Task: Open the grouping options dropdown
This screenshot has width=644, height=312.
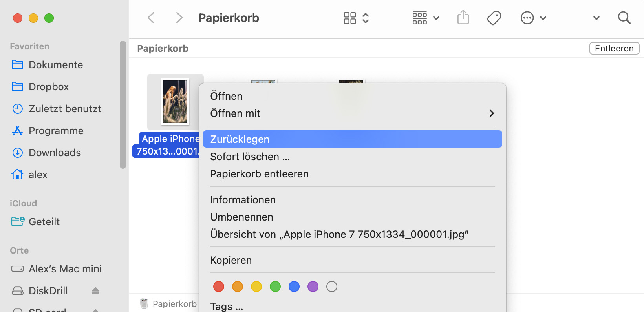Action: pyautogui.click(x=426, y=18)
